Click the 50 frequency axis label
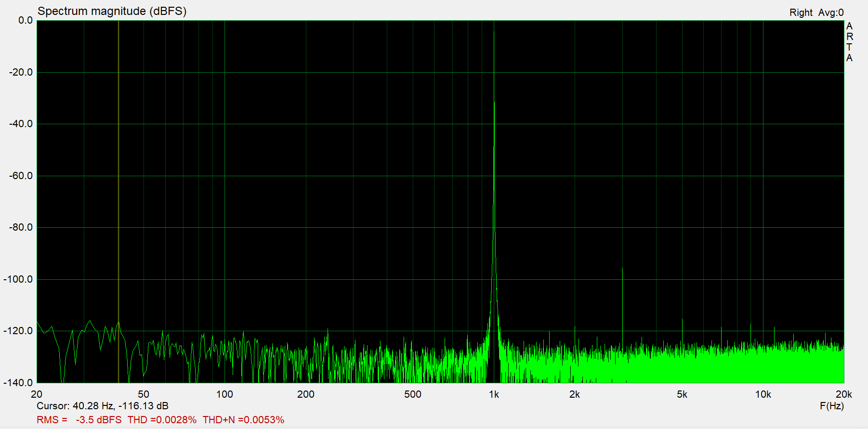Screen dimensions: 868x429 coord(144,394)
